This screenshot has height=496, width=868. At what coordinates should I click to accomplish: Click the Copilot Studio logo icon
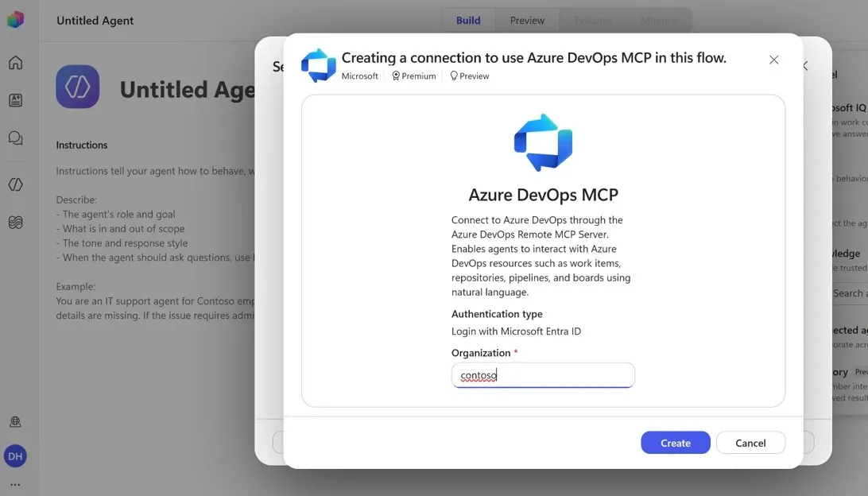(16, 20)
